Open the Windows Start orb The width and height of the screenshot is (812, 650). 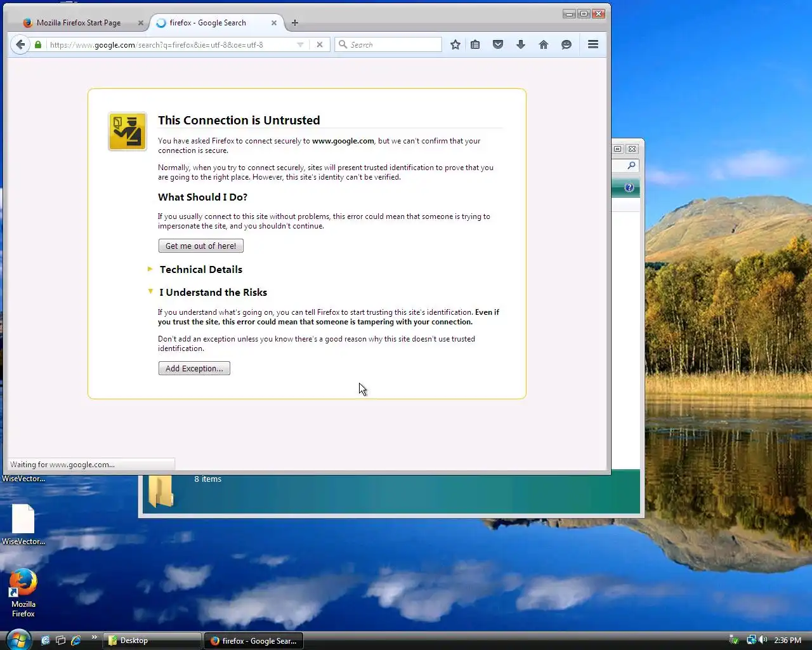[x=18, y=639]
